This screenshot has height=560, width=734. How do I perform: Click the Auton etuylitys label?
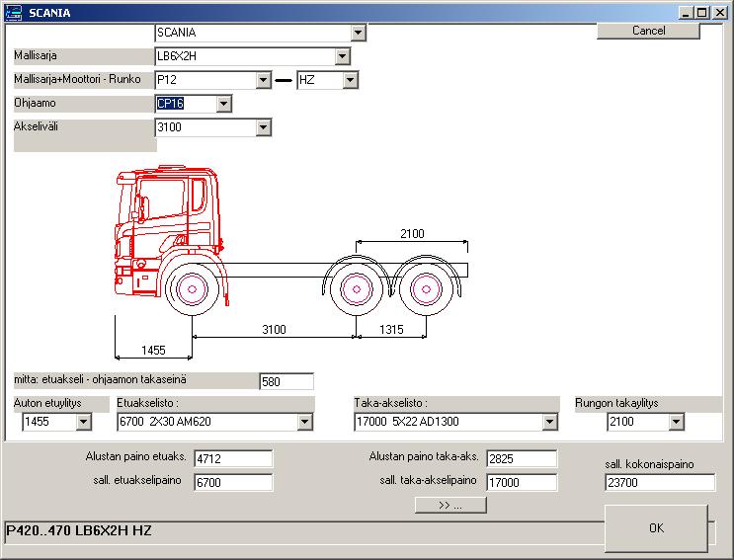pos(47,403)
